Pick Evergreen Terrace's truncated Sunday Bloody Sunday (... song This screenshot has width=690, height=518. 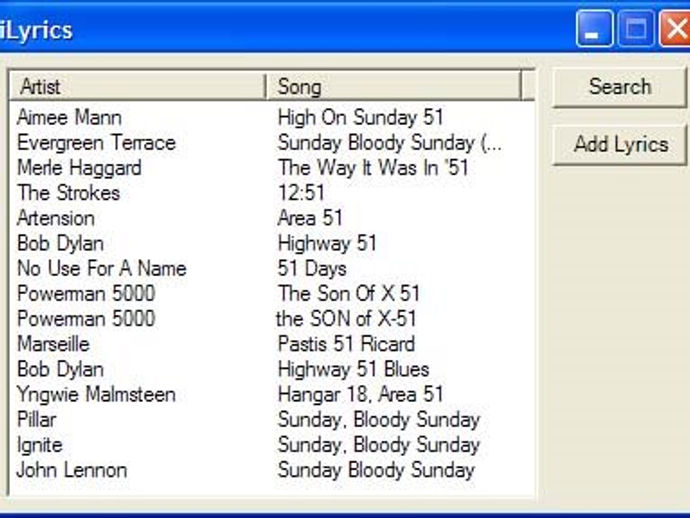[x=389, y=143]
